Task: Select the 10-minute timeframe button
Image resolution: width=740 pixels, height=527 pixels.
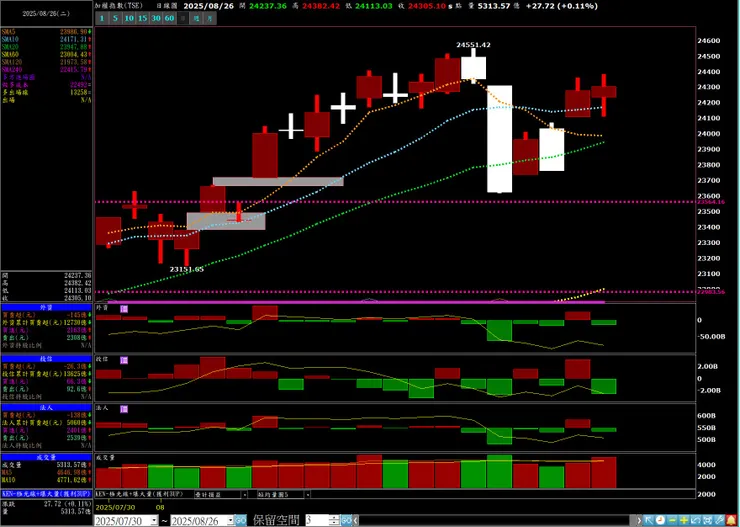Action: tap(129, 18)
